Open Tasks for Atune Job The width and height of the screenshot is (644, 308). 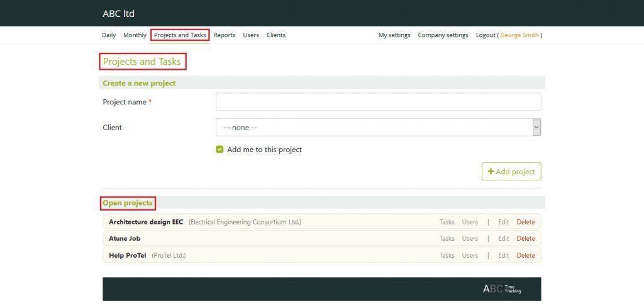click(447, 239)
